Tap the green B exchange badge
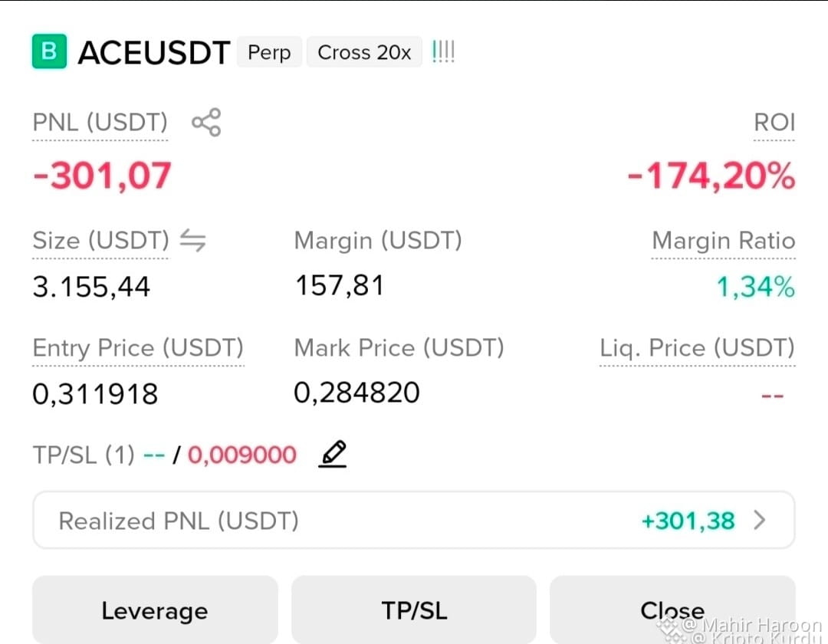The image size is (828, 644). click(x=49, y=51)
